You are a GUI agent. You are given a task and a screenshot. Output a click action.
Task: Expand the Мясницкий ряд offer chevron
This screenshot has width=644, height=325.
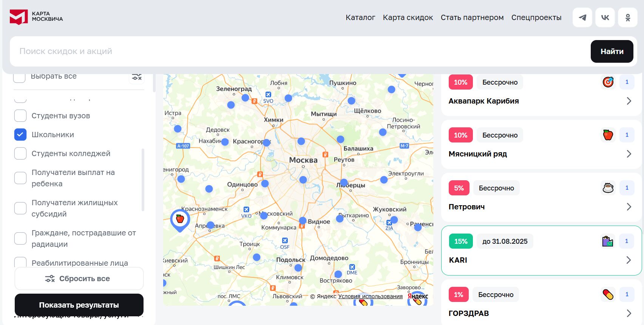[x=629, y=154]
